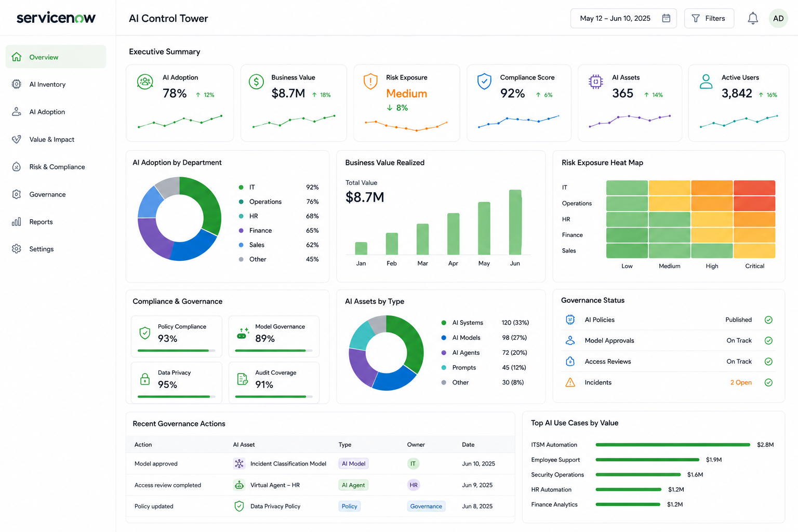Viewport: 798px width, 532px height.
Task: Click the Data Privacy Policy shield icon
Action: pyautogui.click(x=239, y=506)
